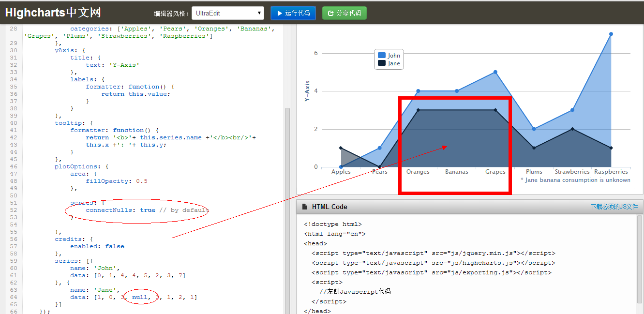Click the dark Jane legend color swatch
Screen dimensions: 644x314
click(382, 63)
